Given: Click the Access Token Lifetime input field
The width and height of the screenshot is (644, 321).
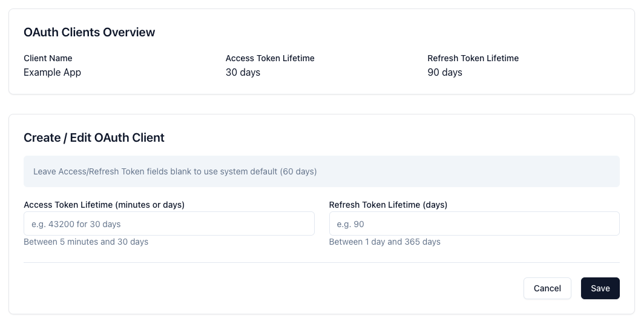Looking at the screenshot, I should [x=169, y=223].
